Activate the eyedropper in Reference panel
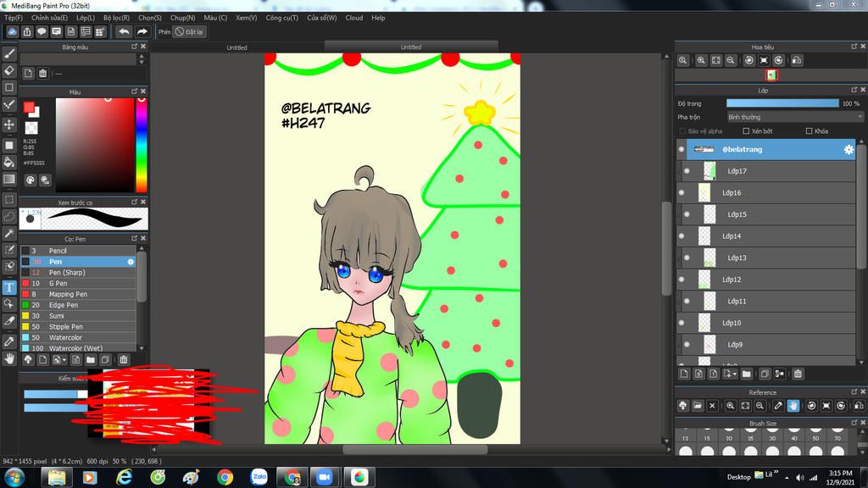 (778, 406)
